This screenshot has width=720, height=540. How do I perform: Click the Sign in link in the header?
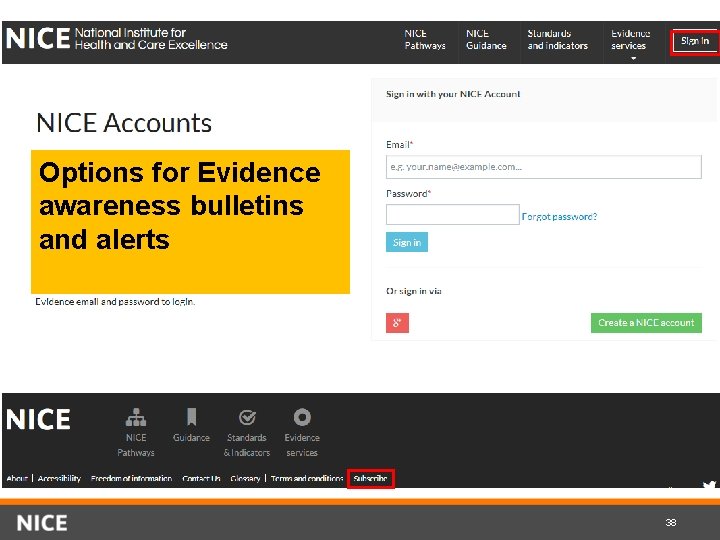click(x=695, y=41)
